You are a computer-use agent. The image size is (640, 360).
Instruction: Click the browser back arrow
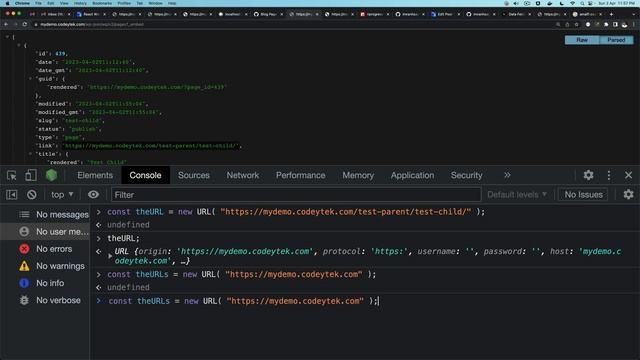point(6,24)
